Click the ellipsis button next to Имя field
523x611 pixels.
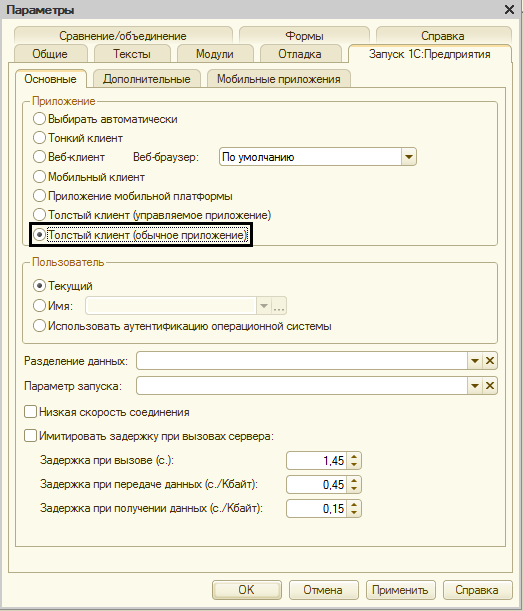click(279, 306)
